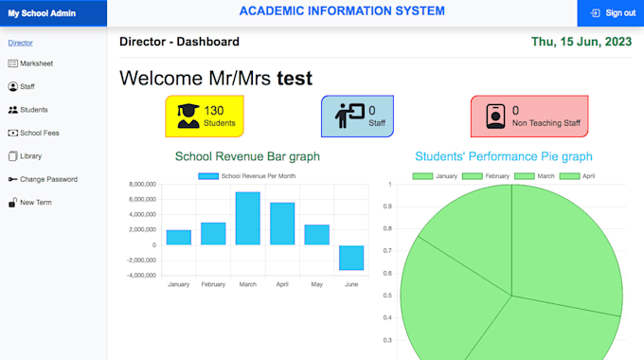This screenshot has height=360, width=644.
Task: Toggle School Revenue Per Month legend swatch
Action: [x=208, y=176]
